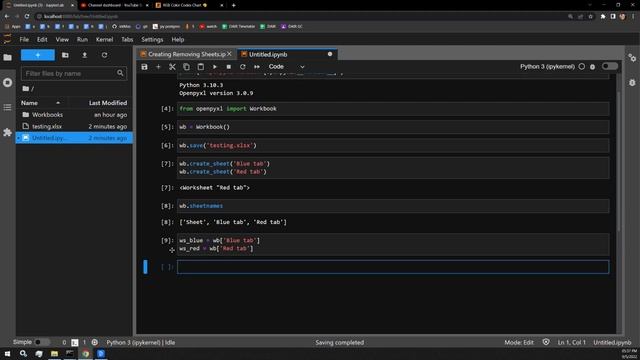Viewport: 640px width, 360px height.
Task: Reload the page using the browser refresh button
Action: pyautogui.click(x=27, y=16)
